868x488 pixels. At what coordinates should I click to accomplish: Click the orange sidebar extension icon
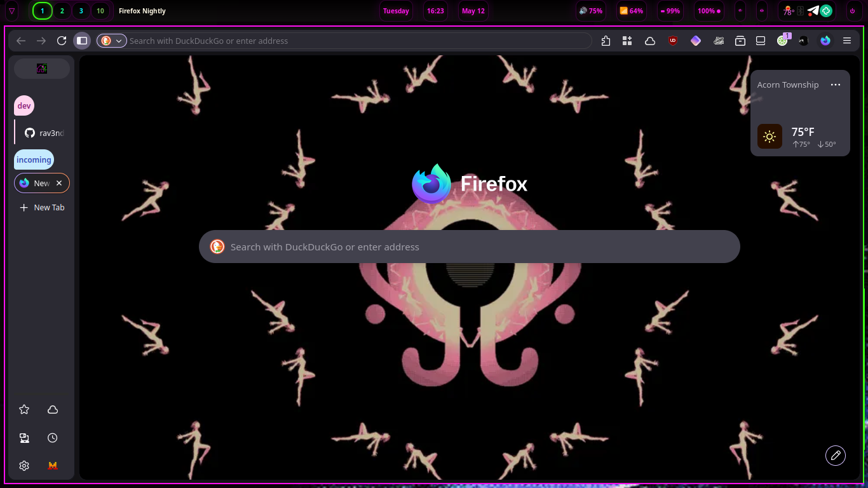pyautogui.click(x=53, y=466)
